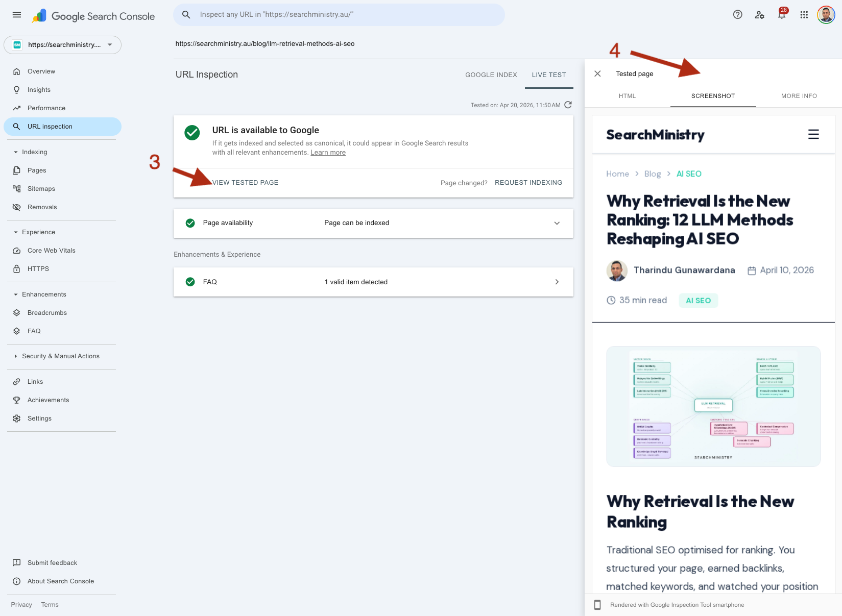The height and width of the screenshot is (616, 842).
Task: Expand the Page availability row chevron
Action: point(557,223)
